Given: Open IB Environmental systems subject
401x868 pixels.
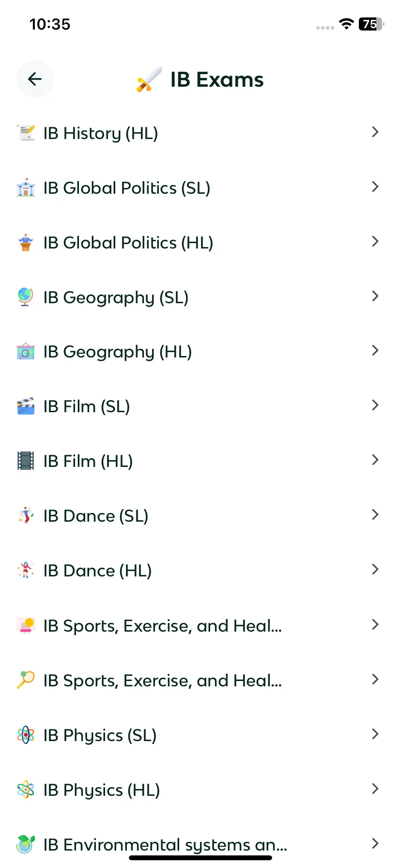Looking at the screenshot, I should coord(200,844).
